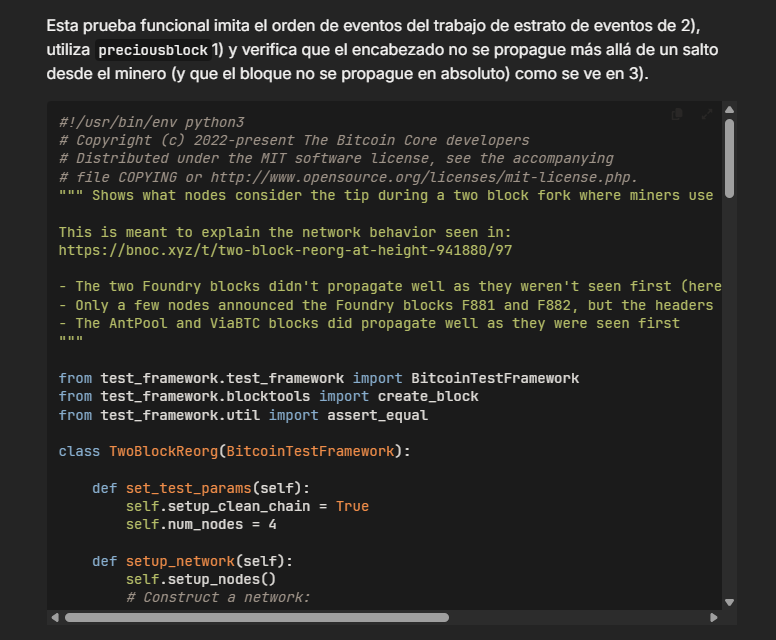
Task: Copy the code block contents
Action: [x=678, y=115]
